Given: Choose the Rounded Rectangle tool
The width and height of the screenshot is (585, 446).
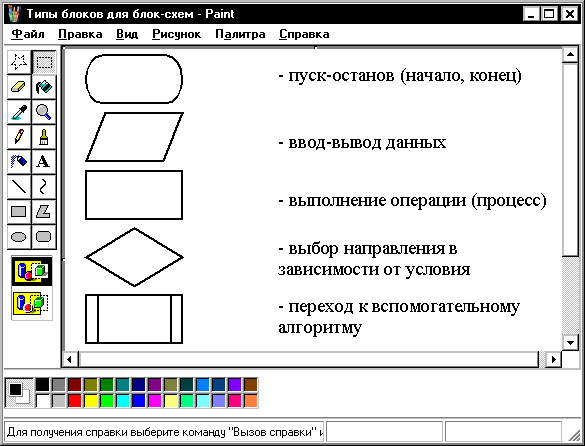Looking at the screenshot, I should click(x=44, y=237).
